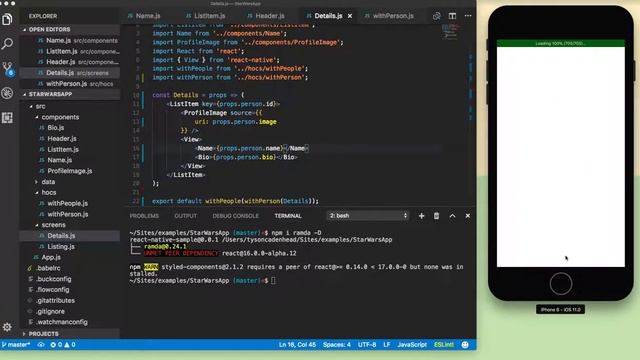Click the open changes icon in editor toolbar
The height and width of the screenshot is (360, 640).
tap(436, 16)
